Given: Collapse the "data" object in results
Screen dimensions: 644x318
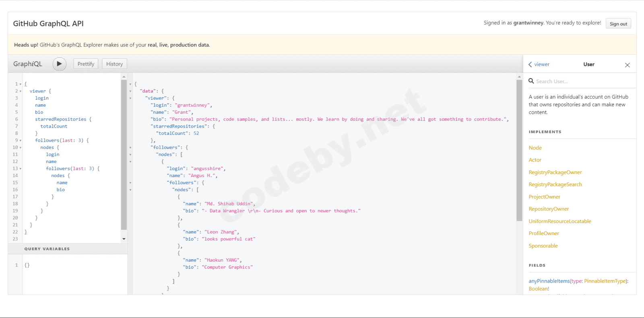Looking at the screenshot, I should (130, 91).
